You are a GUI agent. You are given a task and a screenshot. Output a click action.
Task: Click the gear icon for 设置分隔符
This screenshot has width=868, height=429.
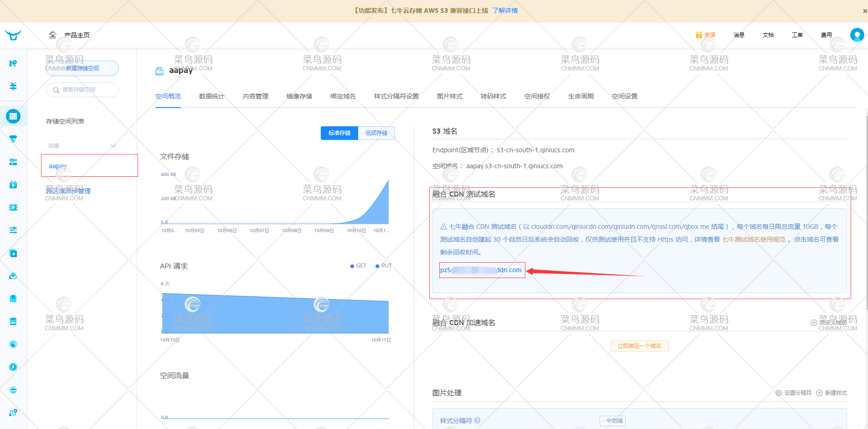click(x=779, y=393)
